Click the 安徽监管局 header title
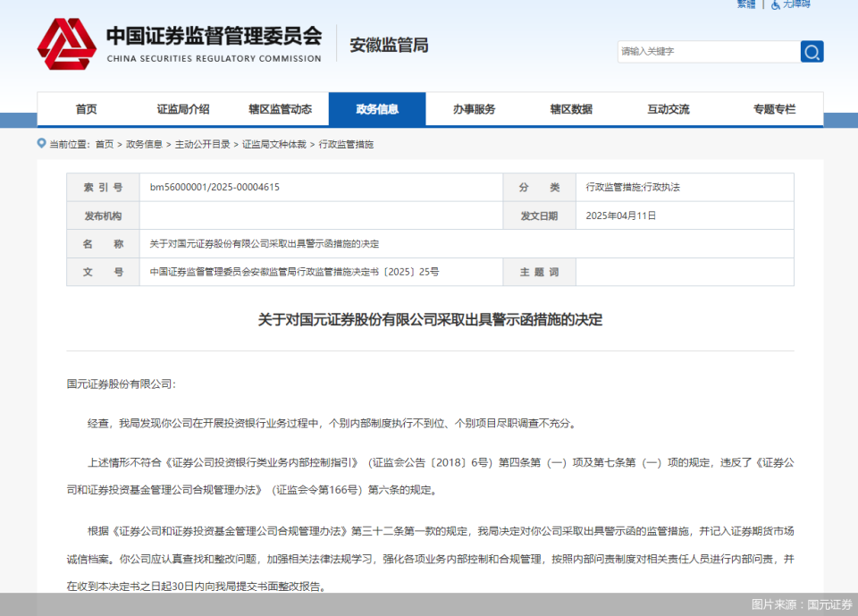The height and width of the screenshot is (616, 858). [389, 45]
